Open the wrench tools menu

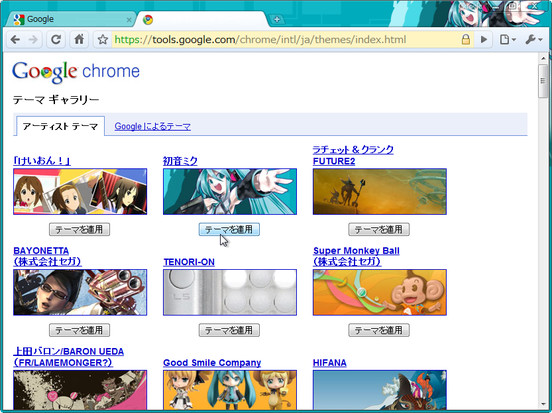pos(534,39)
